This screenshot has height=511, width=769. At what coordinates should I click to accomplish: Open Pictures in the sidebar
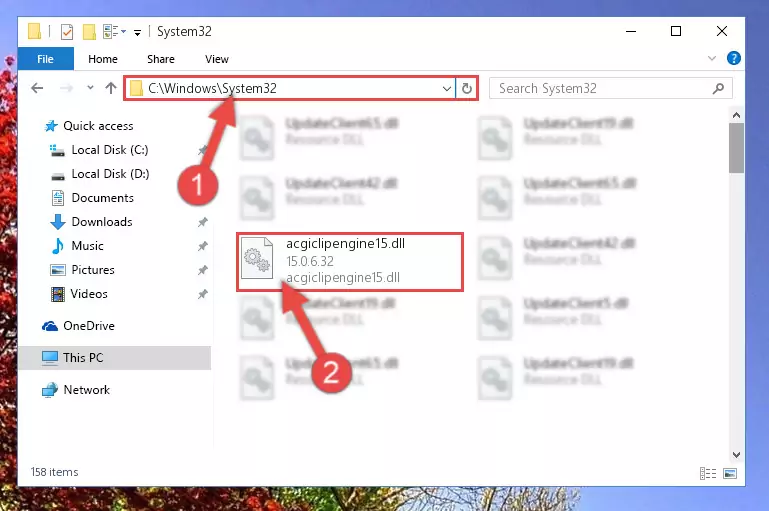[x=82, y=270]
